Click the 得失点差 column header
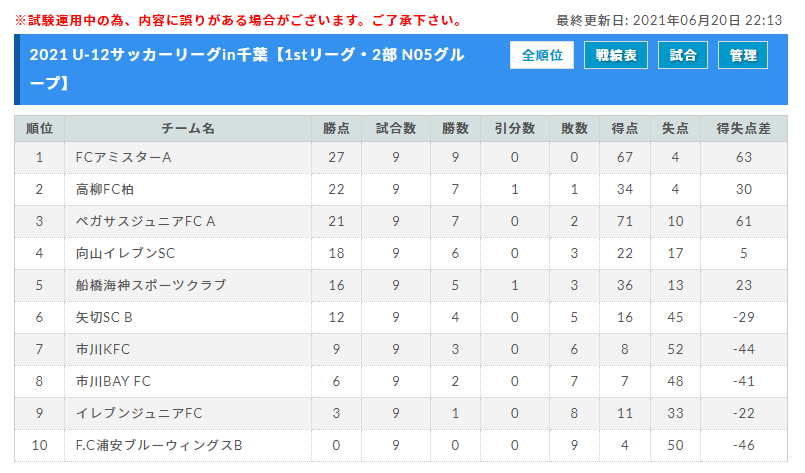 point(743,128)
